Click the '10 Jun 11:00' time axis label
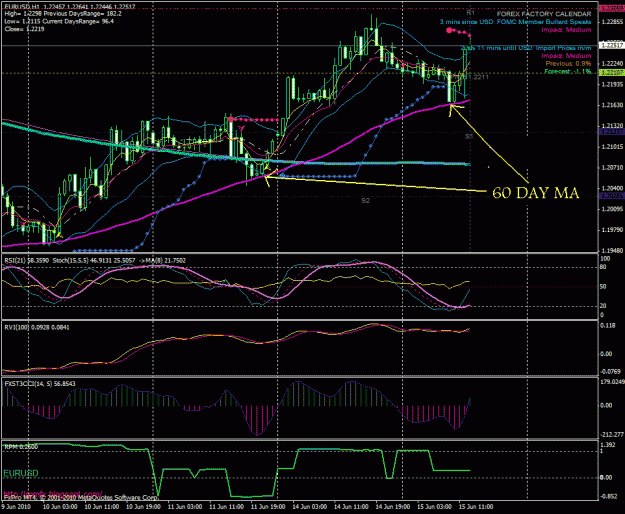 click(102, 507)
